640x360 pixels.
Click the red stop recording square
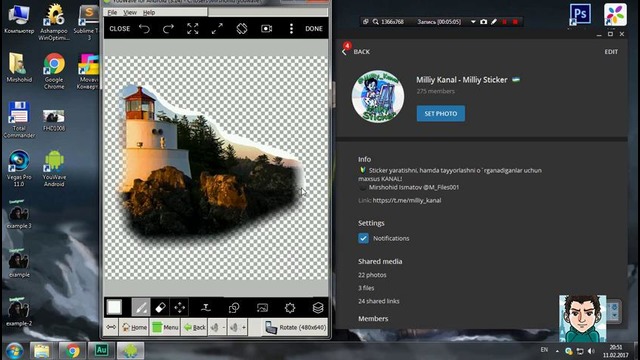[x=515, y=22]
